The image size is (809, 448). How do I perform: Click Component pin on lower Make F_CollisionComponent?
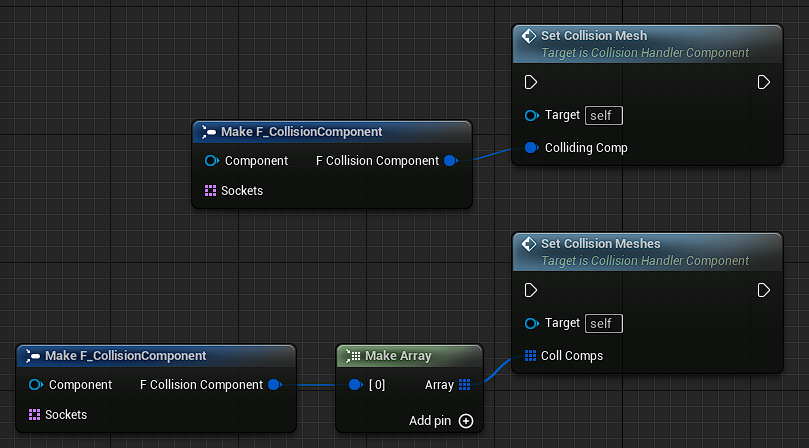pyautogui.click(x=35, y=385)
